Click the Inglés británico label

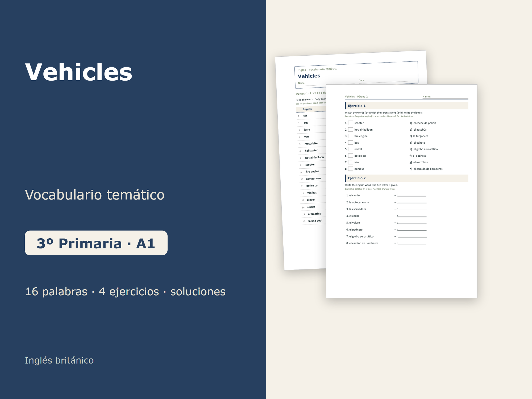pyautogui.click(x=59, y=360)
